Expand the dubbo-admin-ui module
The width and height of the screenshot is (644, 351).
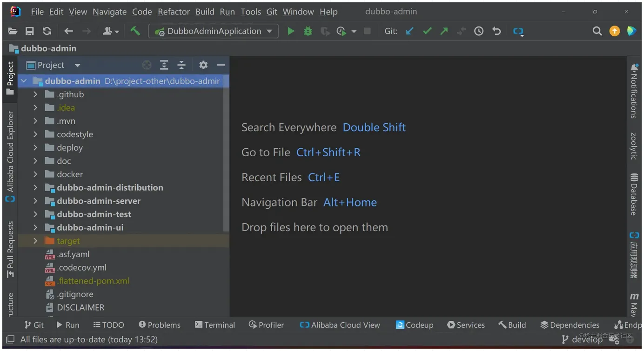[x=35, y=227]
